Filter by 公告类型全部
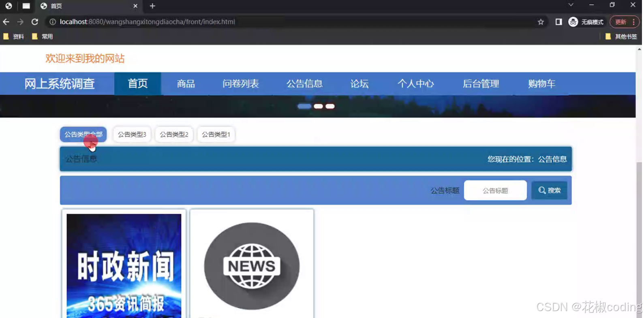 coord(83,134)
